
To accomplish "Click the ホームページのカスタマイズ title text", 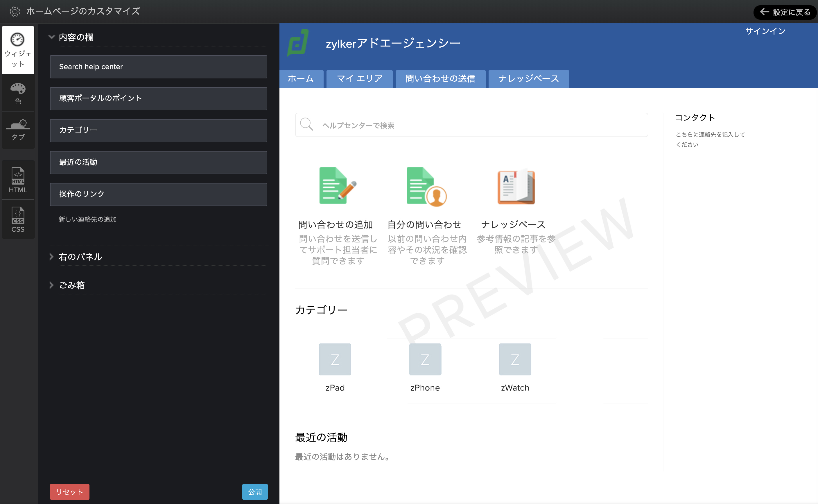I will (83, 11).
